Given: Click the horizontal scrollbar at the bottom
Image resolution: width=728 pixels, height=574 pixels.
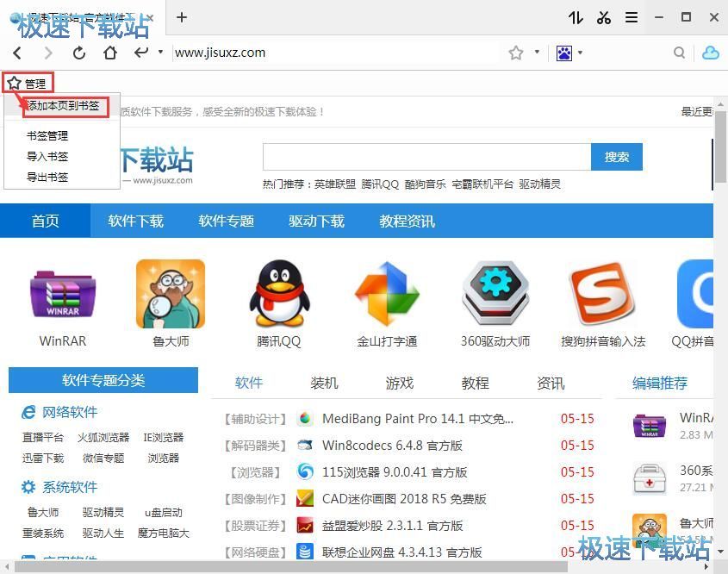Looking at the screenshot, I should point(291,566).
